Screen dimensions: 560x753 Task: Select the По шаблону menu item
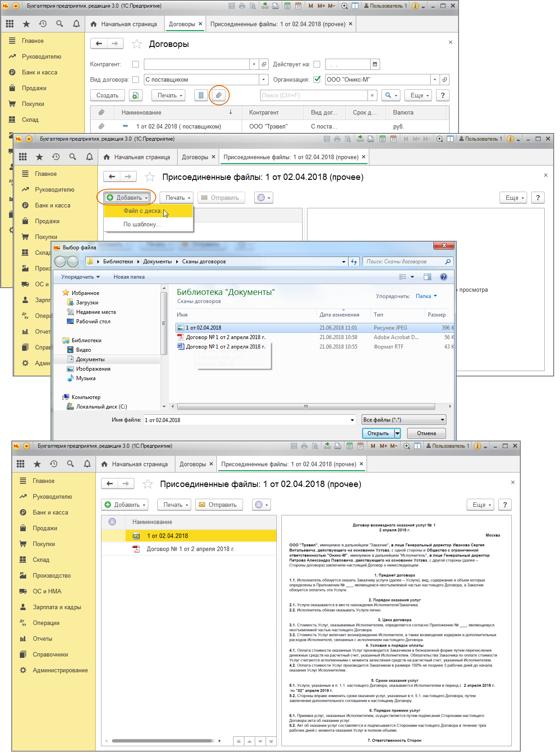click(x=142, y=224)
